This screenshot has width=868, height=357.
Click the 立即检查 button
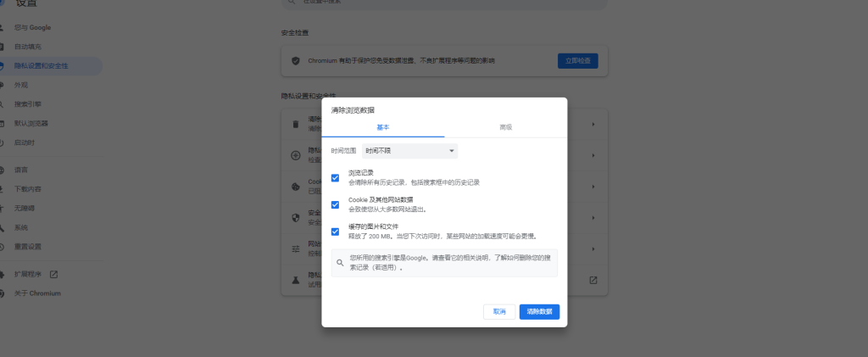pos(577,61)
